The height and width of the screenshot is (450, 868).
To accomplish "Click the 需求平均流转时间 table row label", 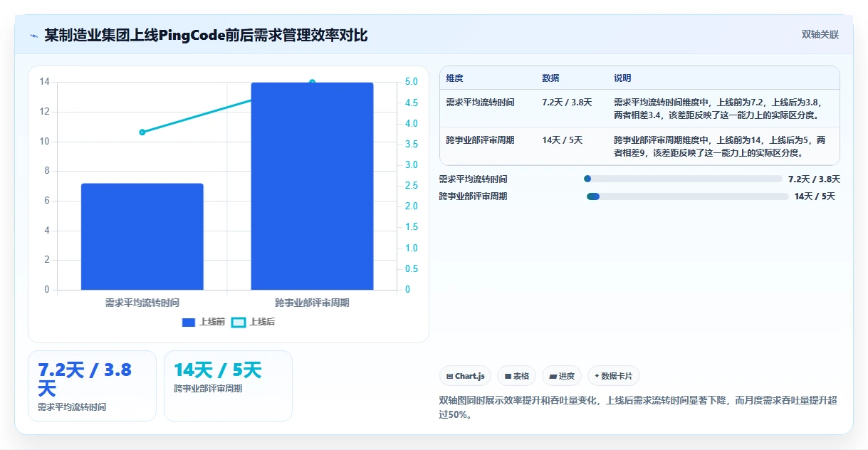I will [480, 102].
